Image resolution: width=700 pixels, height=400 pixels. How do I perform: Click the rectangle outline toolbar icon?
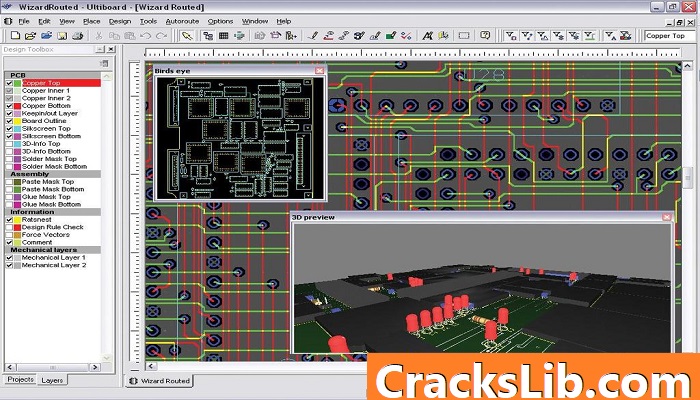[x=464, y=36]
